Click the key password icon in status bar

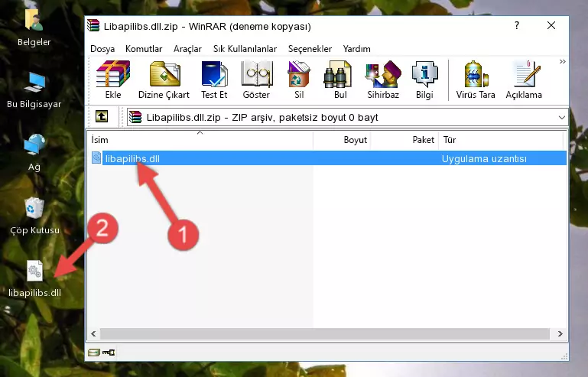(x=109, y=353)
